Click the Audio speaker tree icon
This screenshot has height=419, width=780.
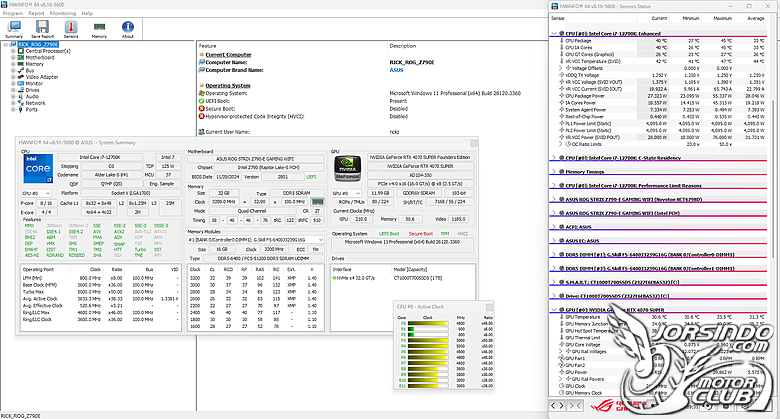(21, 97)
